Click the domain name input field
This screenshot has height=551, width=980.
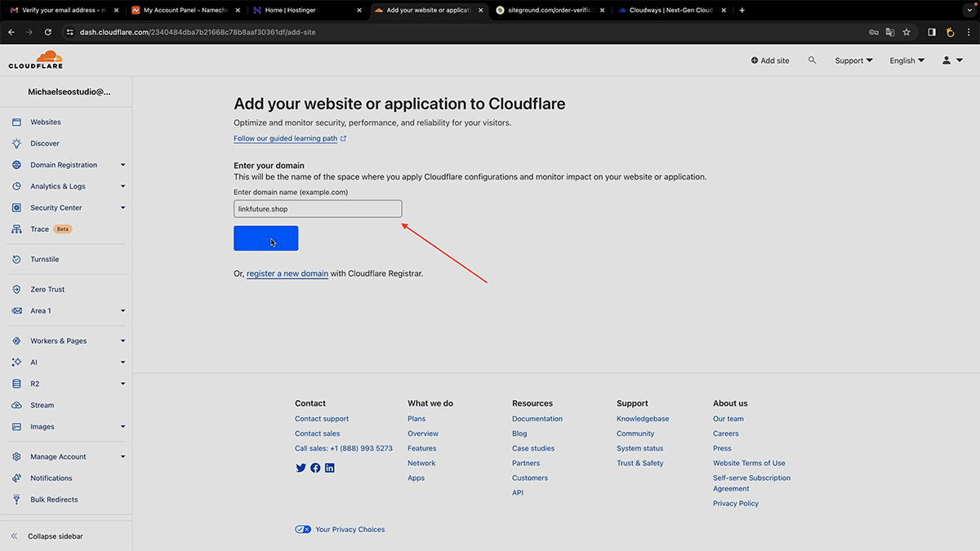pos(318,209)
